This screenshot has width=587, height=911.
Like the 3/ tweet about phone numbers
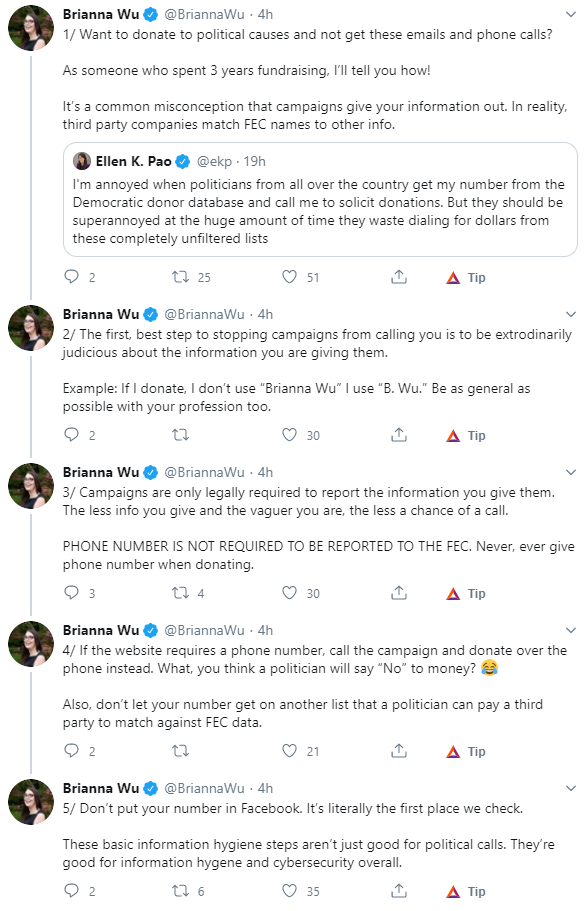point(289,593)
